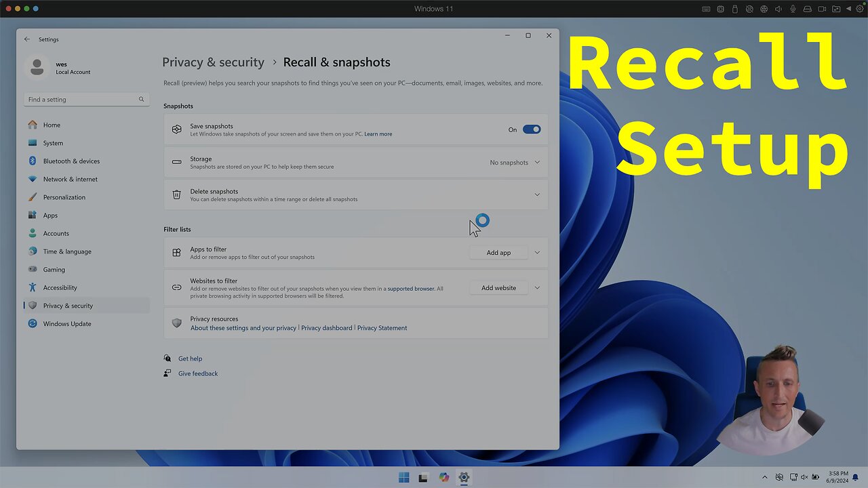Open Bluetooth & devices settings

point(86,161)
